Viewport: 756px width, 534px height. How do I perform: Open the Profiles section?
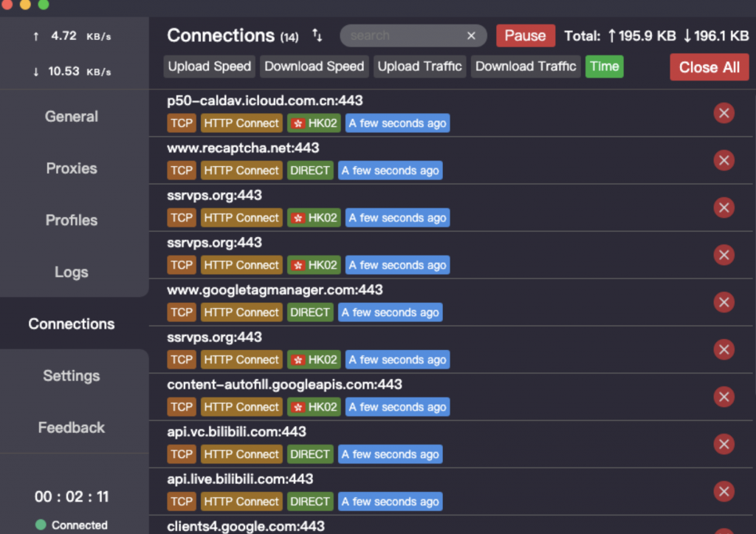point(72,220)
